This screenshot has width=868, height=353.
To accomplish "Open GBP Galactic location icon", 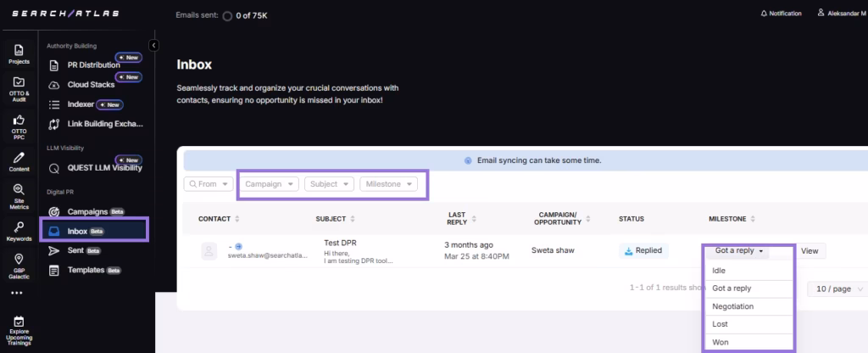I will click(x=19, y=263).
